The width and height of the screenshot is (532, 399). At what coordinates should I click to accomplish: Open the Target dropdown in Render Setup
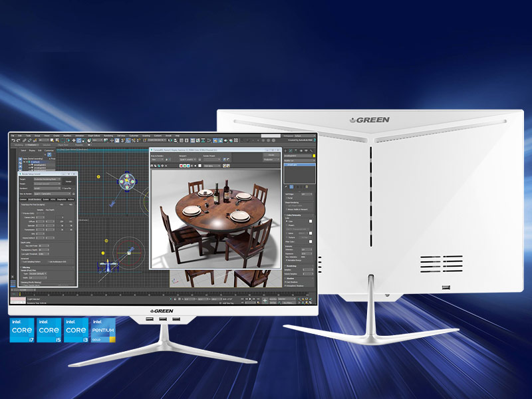click(x=47, y=179)
